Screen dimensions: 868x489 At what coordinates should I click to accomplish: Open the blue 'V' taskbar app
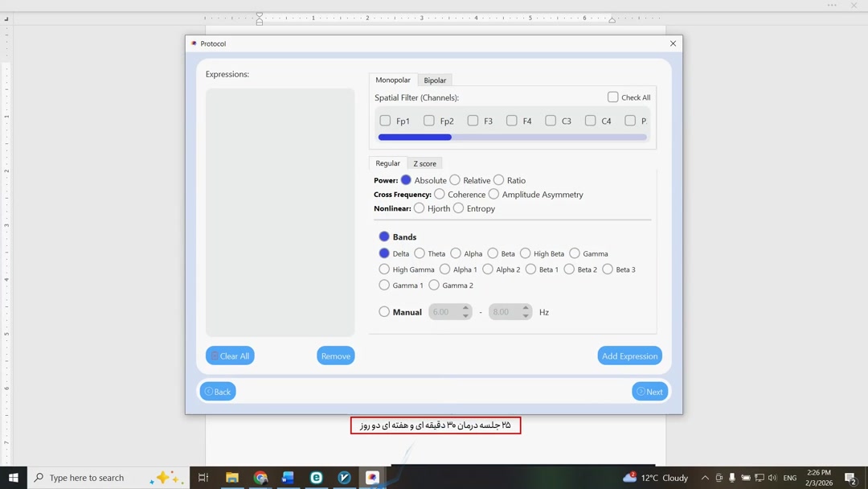pyautogui.click(x=344, y=478)
